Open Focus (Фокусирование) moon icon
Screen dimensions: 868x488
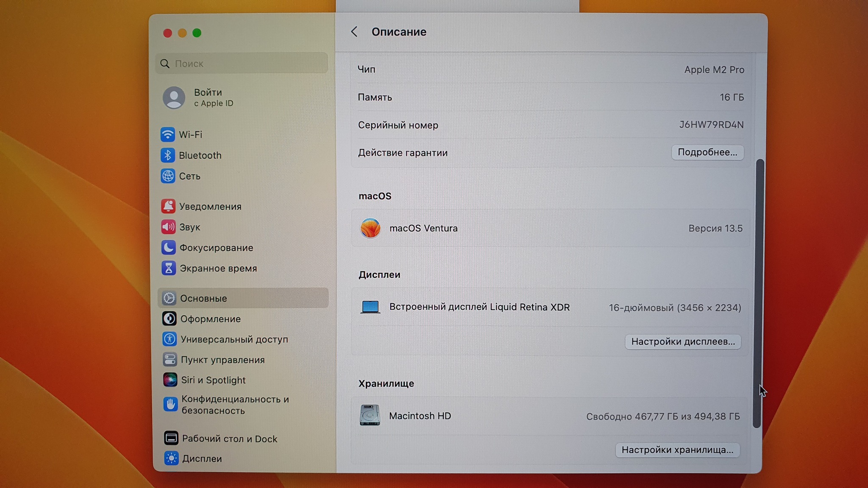pyautogui.click(x=168, y=247)
